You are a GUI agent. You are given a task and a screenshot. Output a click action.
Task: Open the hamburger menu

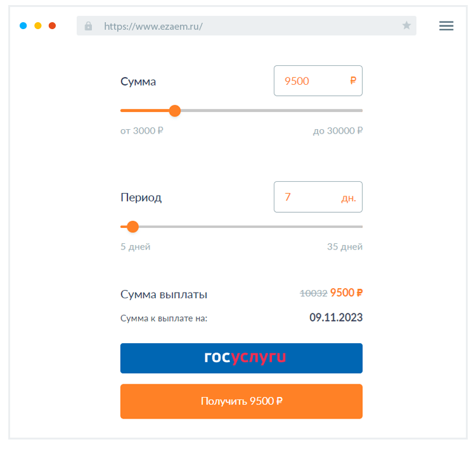(446, 26)
